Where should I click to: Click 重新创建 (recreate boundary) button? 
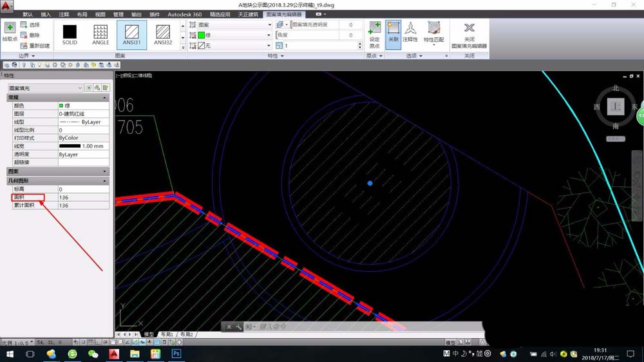(35, 46)
